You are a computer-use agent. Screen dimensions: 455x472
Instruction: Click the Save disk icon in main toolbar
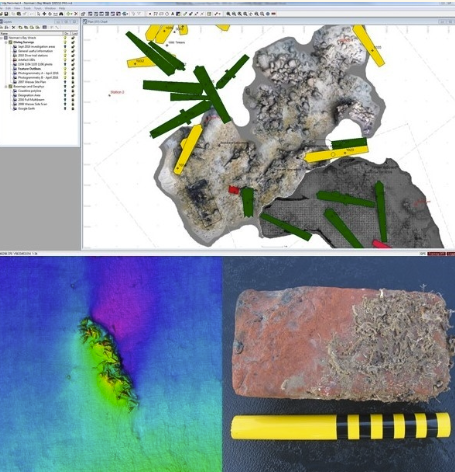(x=6, y=14)
